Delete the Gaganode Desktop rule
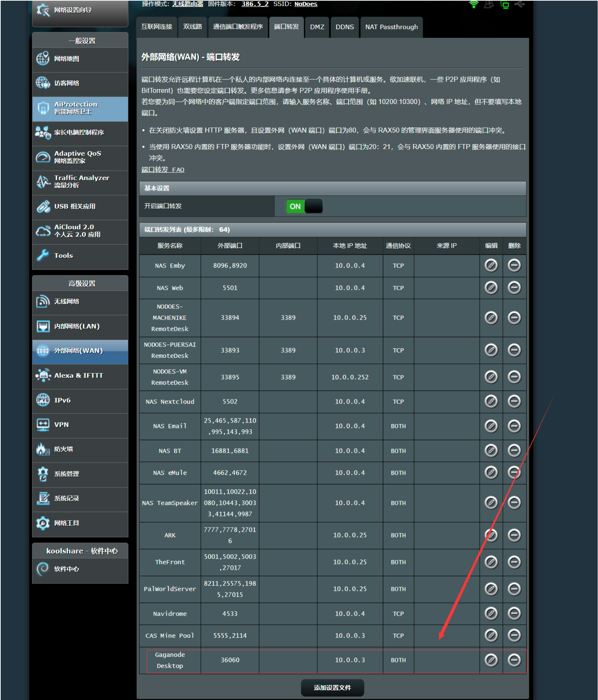This screenshot has width=598, height=700. pyautogui.click(x=514, y=660)
